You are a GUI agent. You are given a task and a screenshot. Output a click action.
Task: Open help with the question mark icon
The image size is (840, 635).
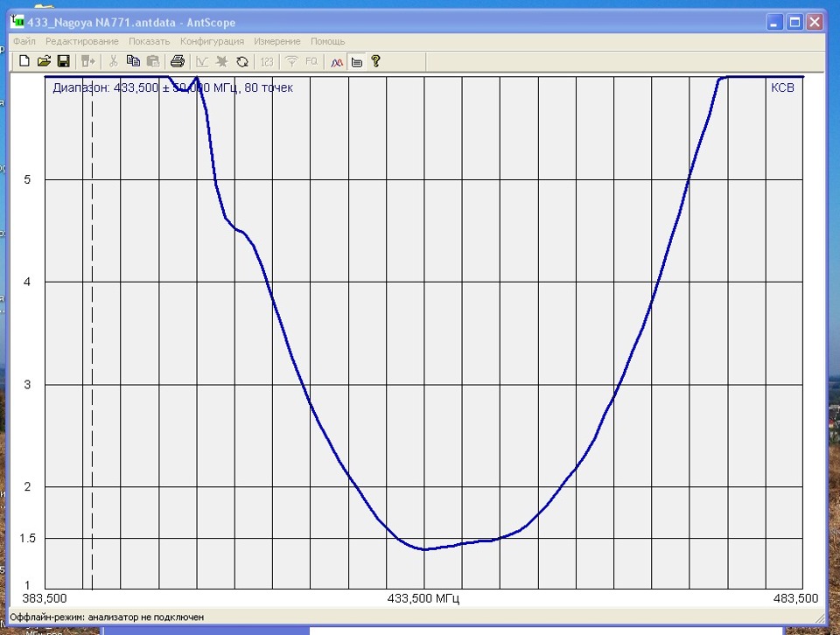(375, 61)
